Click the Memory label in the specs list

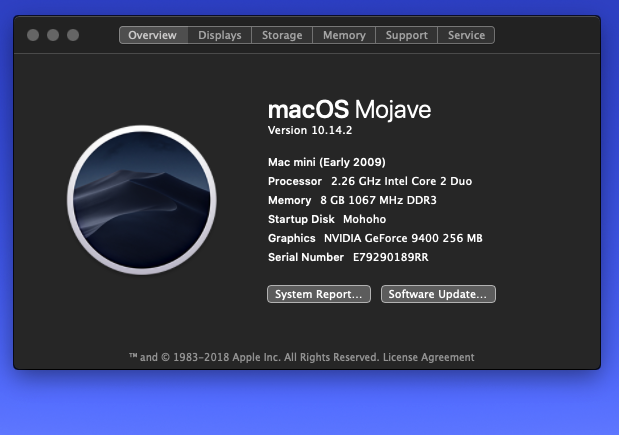(x=289, y=200)
